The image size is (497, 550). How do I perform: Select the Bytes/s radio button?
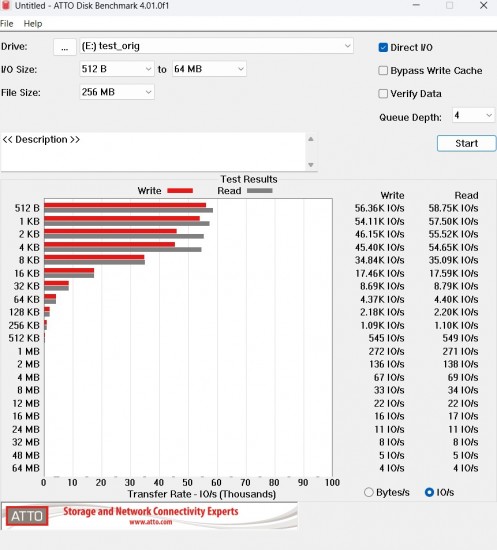point(369,492)
